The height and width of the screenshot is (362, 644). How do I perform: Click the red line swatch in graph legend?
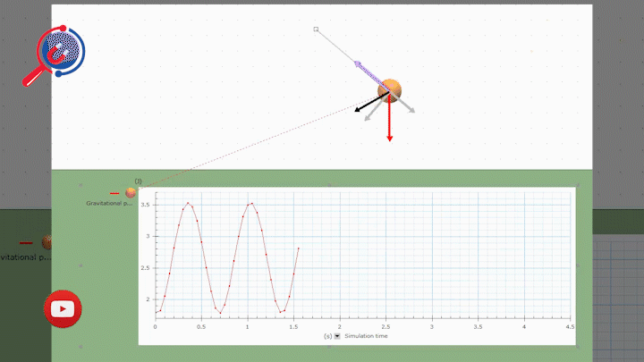tap(114, 193)
